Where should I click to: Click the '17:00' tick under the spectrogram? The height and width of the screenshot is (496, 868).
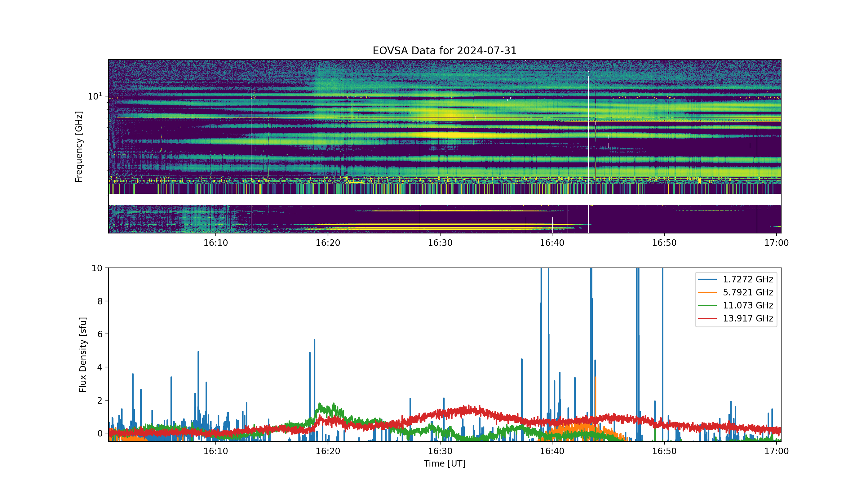[x=776, y=243]
